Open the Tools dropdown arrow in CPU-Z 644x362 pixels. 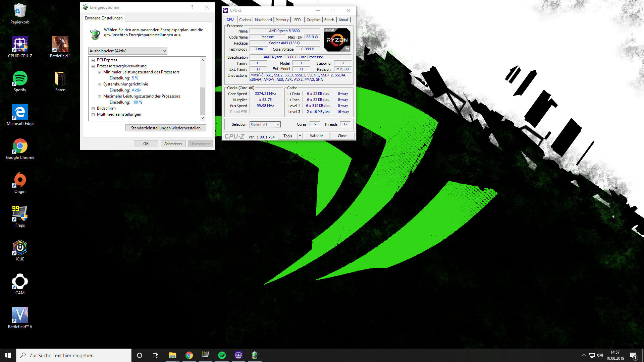pyautogui.click(x=300, y=136)
